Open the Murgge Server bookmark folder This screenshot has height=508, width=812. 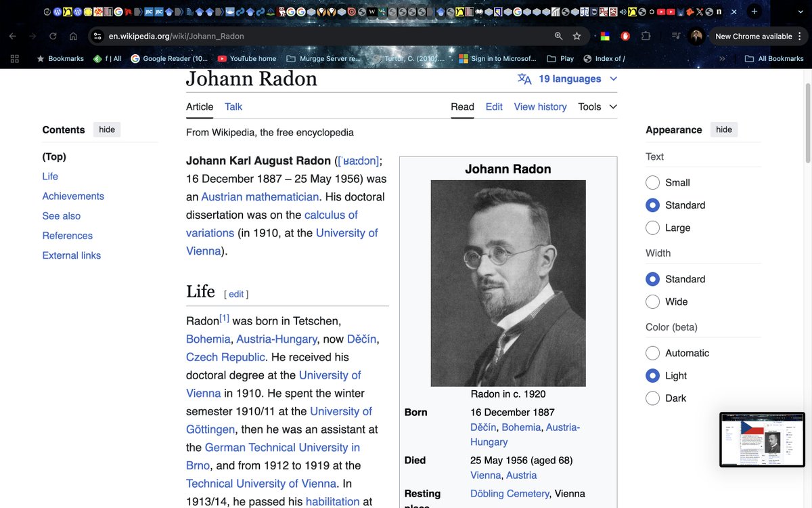(x=323, y=58)
